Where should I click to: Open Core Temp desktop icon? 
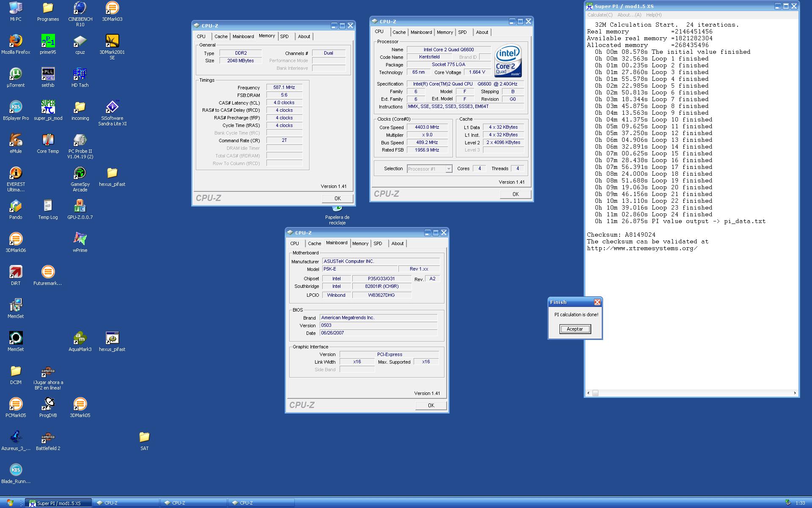coord(48,140)
